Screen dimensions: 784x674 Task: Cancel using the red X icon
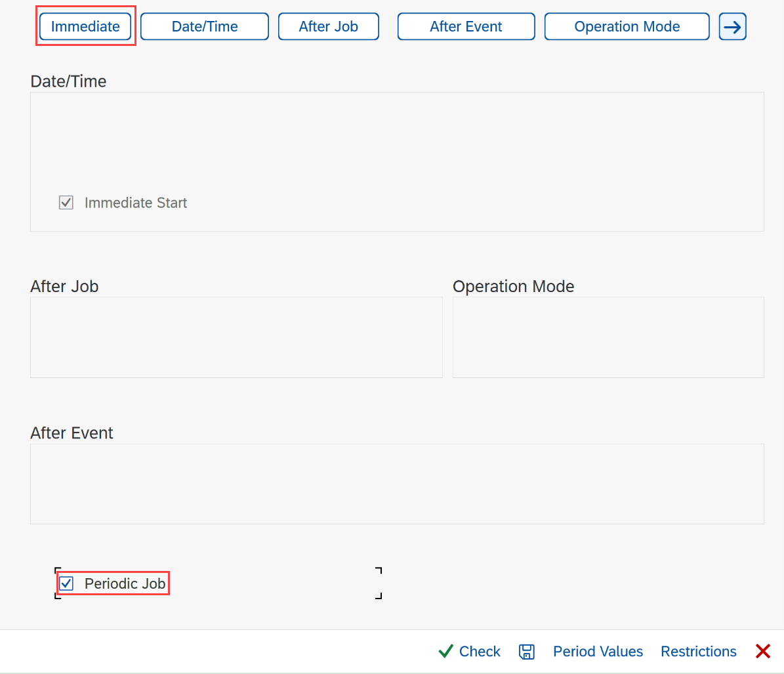(763, 652)
